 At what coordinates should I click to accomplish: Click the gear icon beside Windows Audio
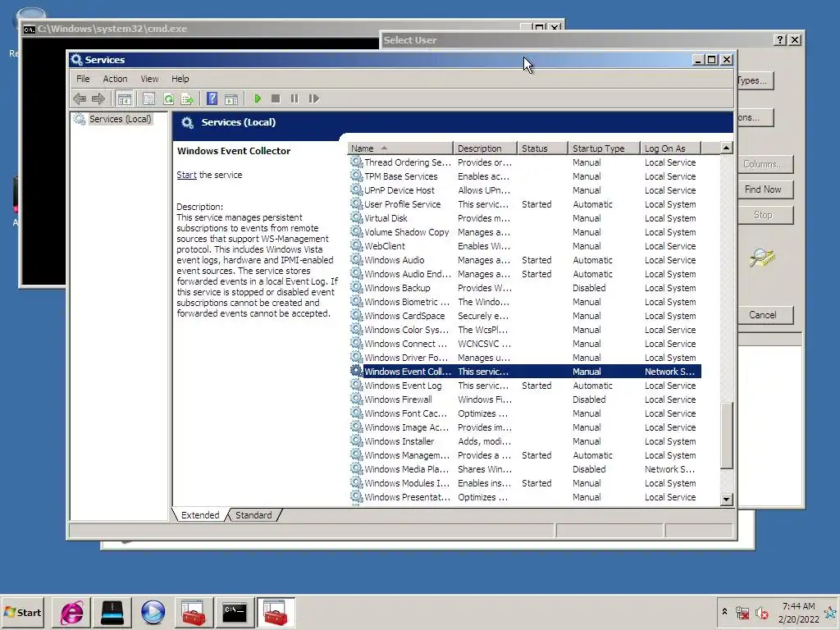click(356, 260)
